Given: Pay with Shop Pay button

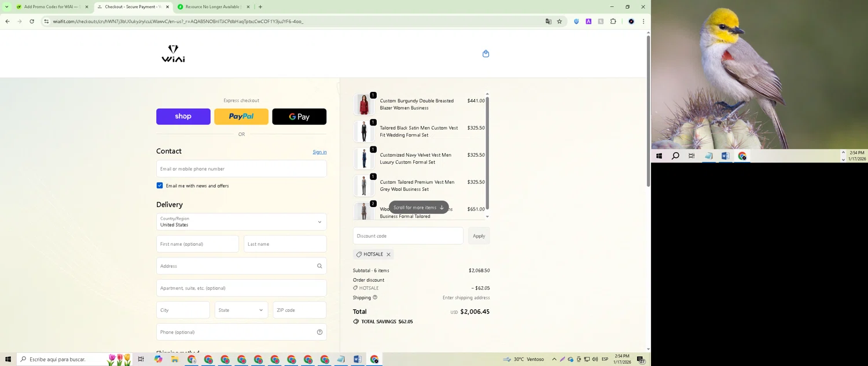Looking at the screenshot, I should point(183,117).
